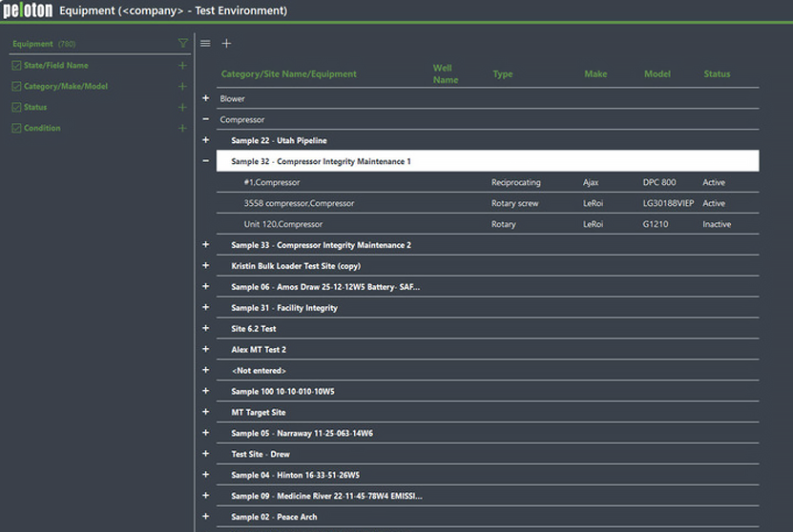This screenshot has height=532, width=793.
Task: Add a Category/Make/Model filter with plus
Action: point(182,87)
